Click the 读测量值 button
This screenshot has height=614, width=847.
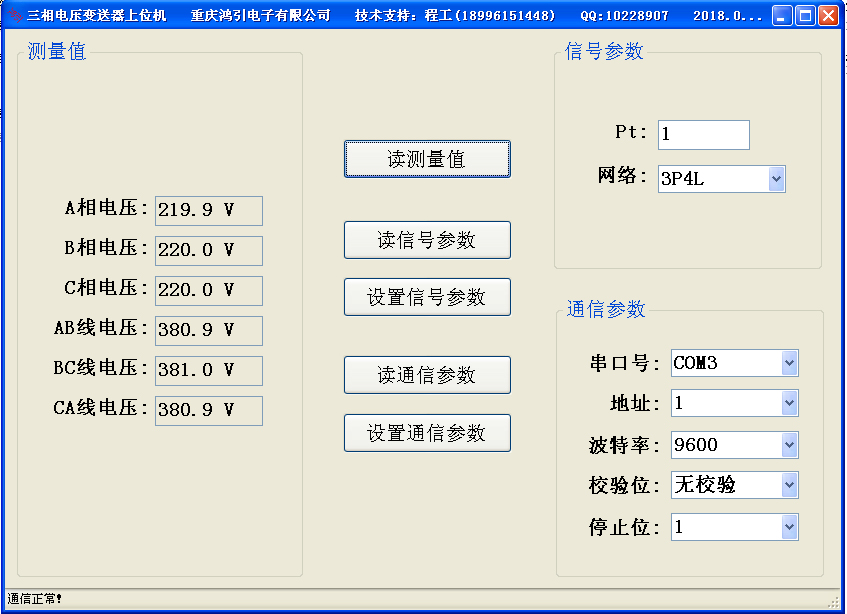coord(427,159)
